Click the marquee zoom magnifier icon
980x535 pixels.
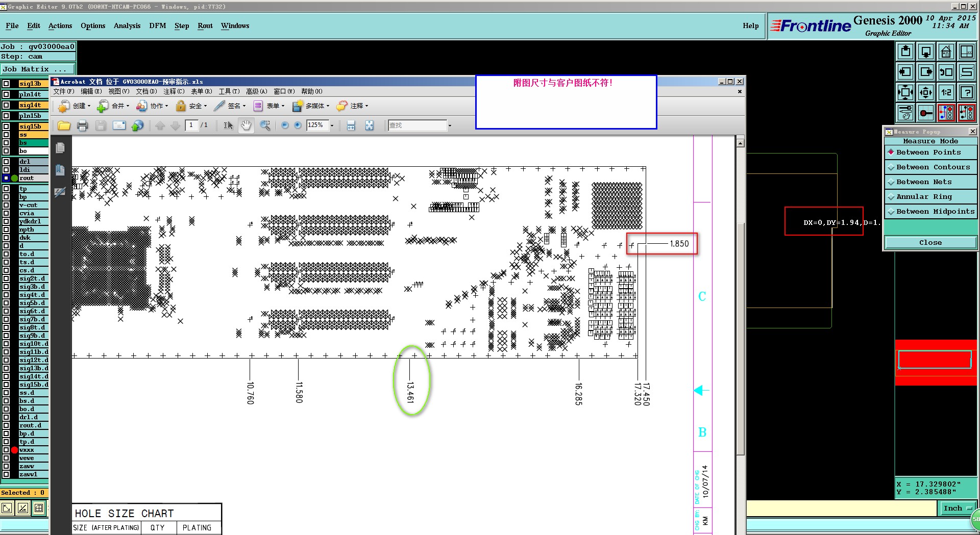click(265, 125)
